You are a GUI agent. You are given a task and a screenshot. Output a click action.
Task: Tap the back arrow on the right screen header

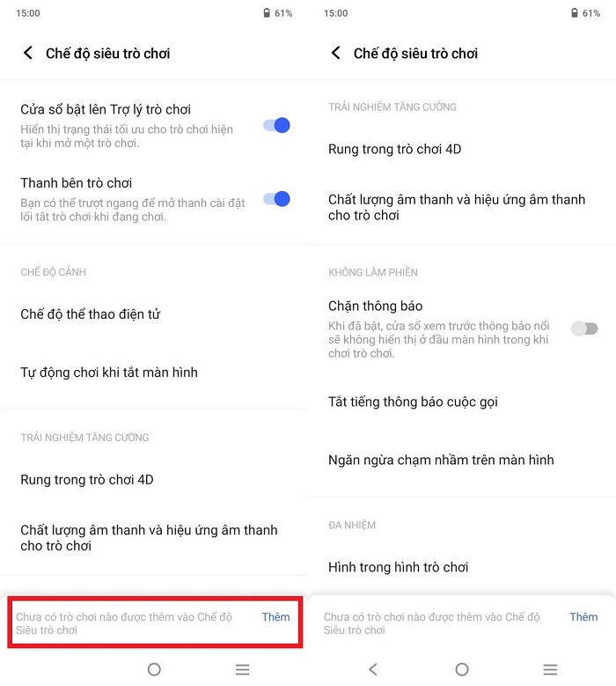[x=336, y=53]
